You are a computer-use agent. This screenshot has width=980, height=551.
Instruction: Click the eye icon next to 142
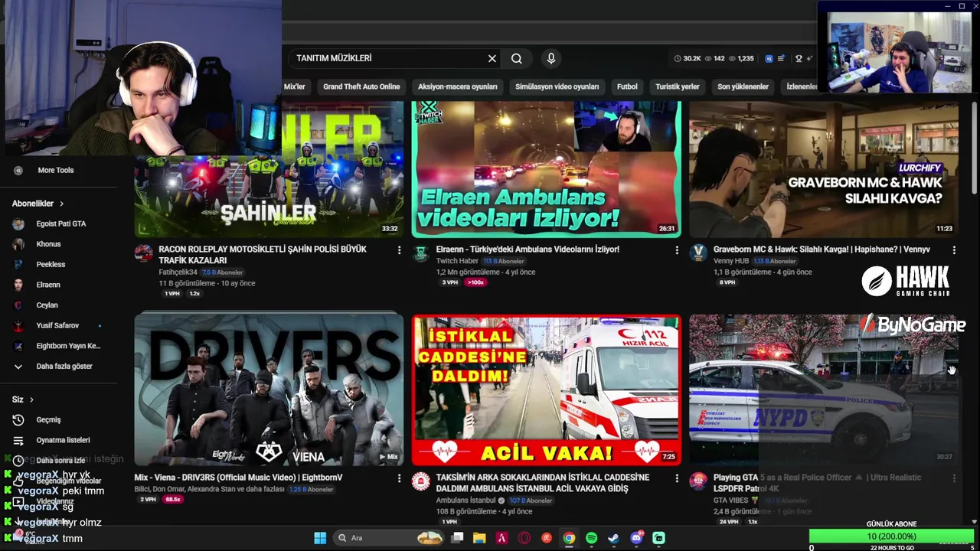708,58
